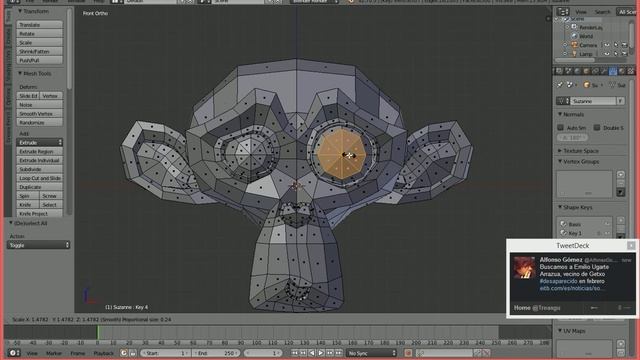Click the Shrink/Fatten button
Image resolution: width=640 pixels, height=360 pixels.
coord(40,51)
